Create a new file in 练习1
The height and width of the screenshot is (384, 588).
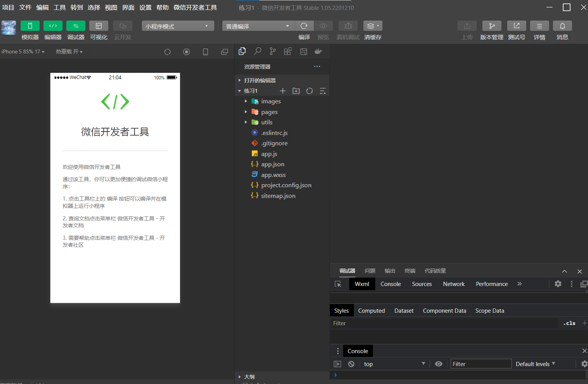coord(283,91)
